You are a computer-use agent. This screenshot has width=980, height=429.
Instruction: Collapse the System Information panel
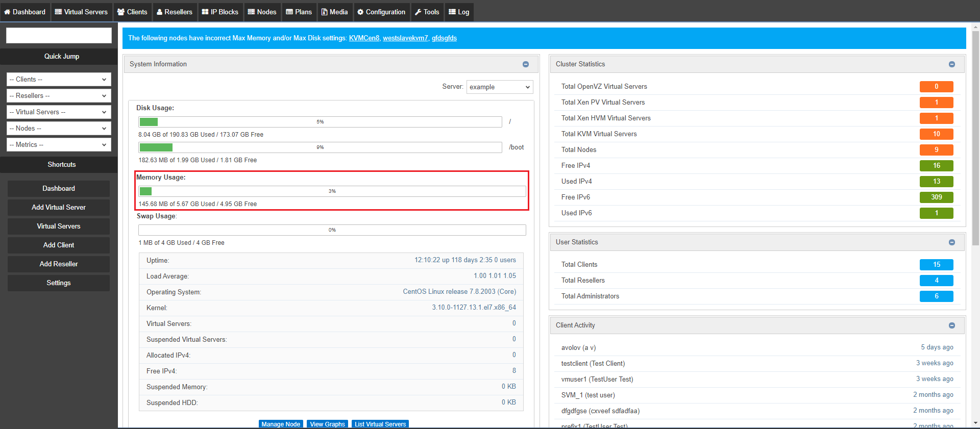pos(526,64)
